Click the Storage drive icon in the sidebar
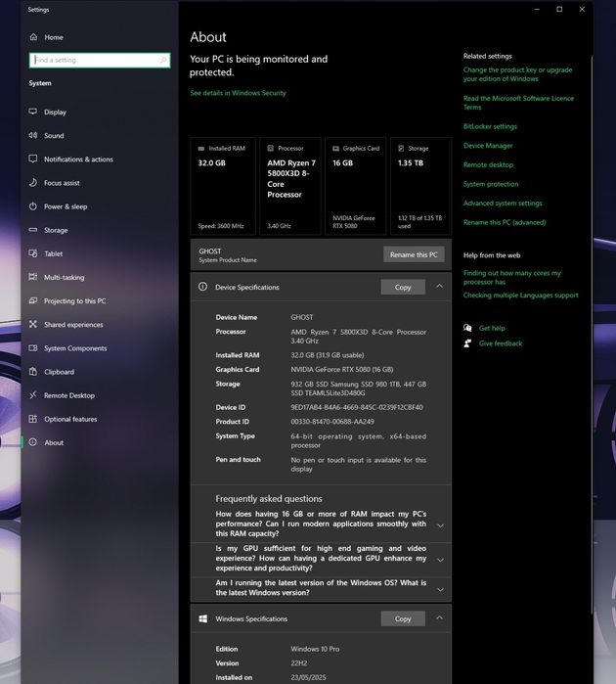Screen dimensions: 616x684 32,229
